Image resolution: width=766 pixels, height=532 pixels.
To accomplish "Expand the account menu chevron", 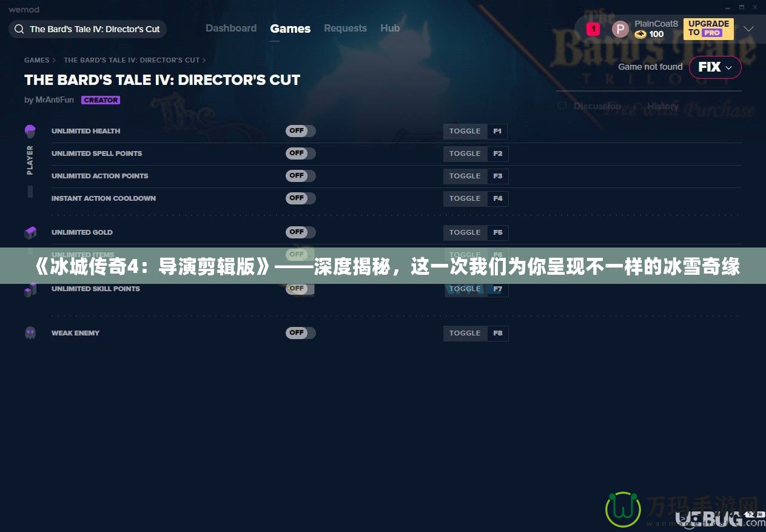I will click(x=748, y=29).
